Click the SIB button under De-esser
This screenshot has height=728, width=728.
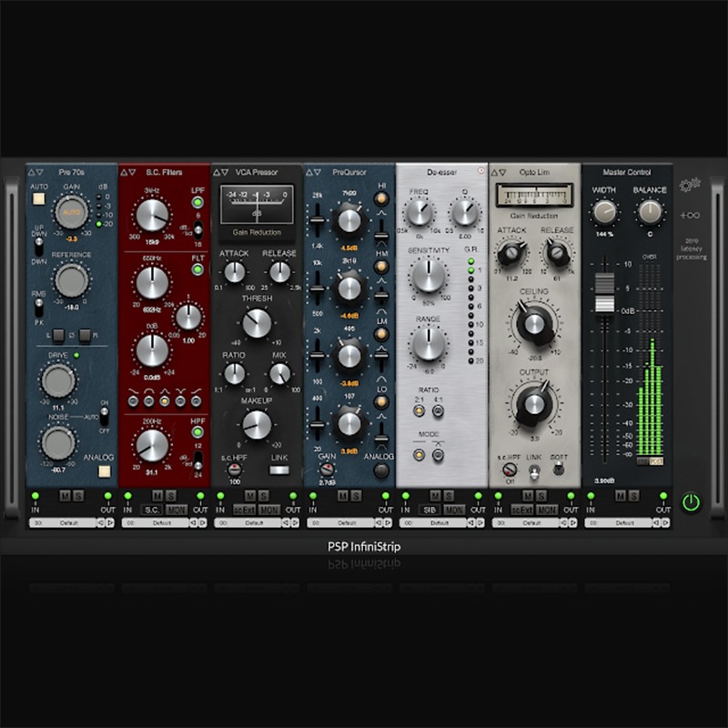[x=430, y=510]
